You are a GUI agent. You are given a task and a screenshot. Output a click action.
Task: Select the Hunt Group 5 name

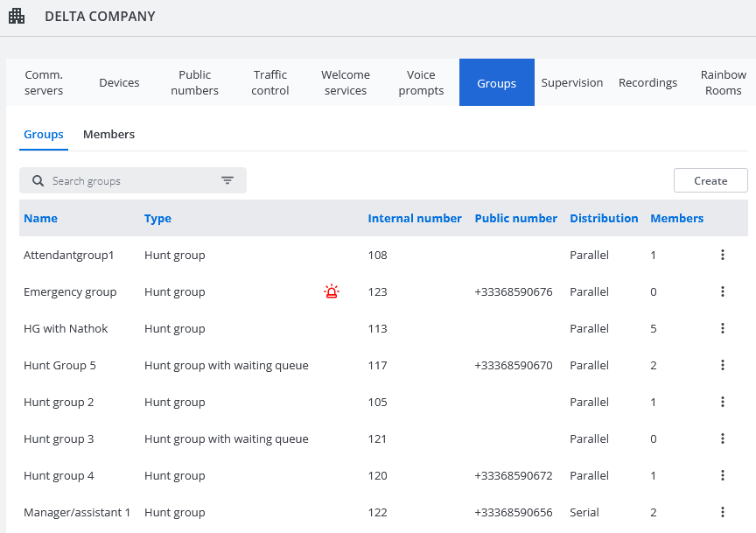point(59,366)
